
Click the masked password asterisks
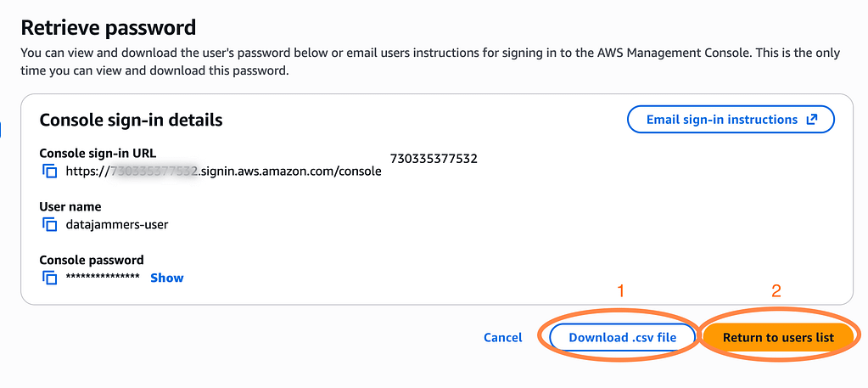click(103, 278)
